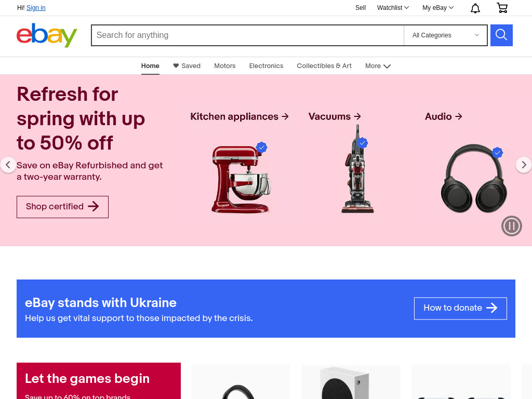Click the eBay logo

click(47, 35)
